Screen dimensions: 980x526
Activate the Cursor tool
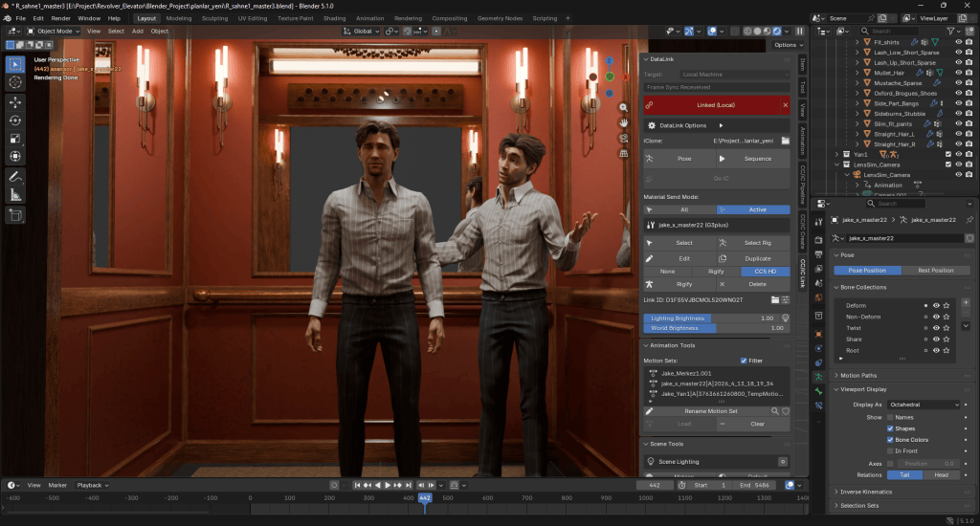[x=15, y=82]
